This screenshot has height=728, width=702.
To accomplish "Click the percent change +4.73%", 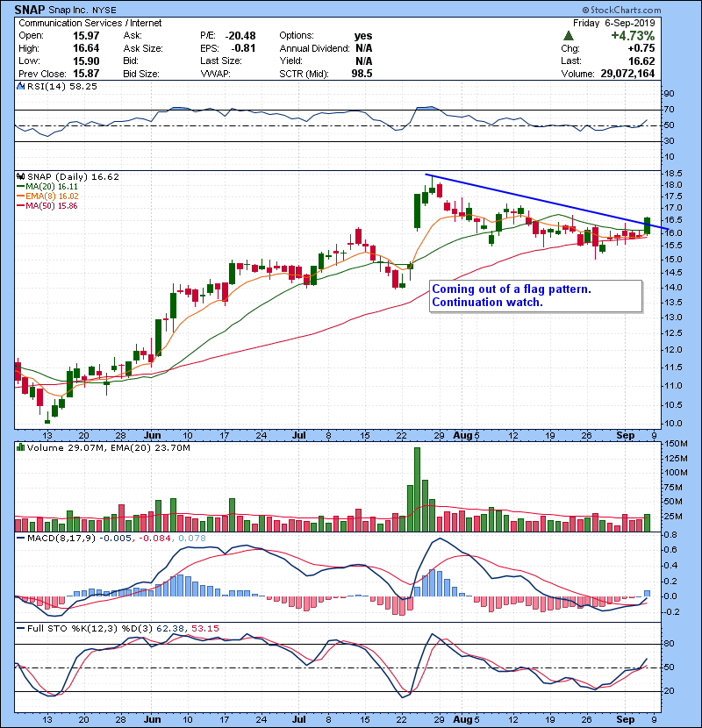I will tap(633, 36).
